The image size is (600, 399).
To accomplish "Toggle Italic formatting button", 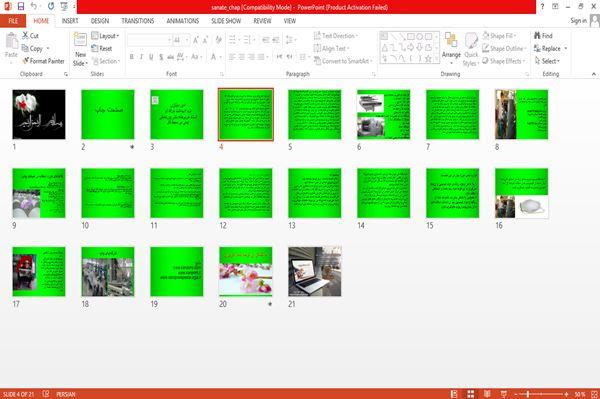I will point(141,57).
